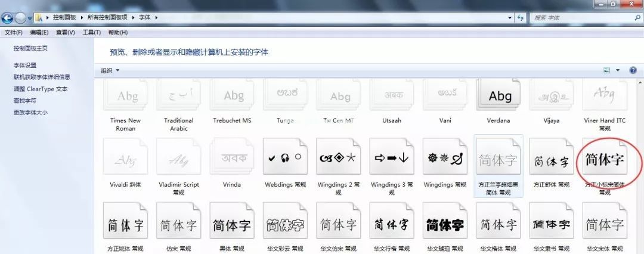Expand the 组织 dropdown menu

coord(110,70)
